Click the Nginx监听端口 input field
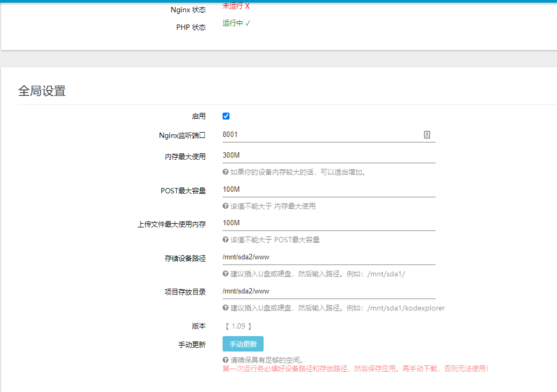557x392 pixels. pyautogui.click(x=320, y=135)
